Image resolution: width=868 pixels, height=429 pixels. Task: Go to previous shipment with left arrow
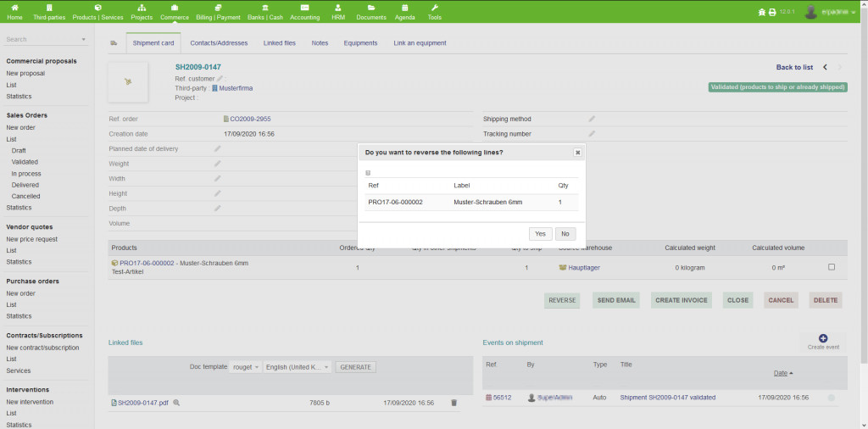coord(826,67)
